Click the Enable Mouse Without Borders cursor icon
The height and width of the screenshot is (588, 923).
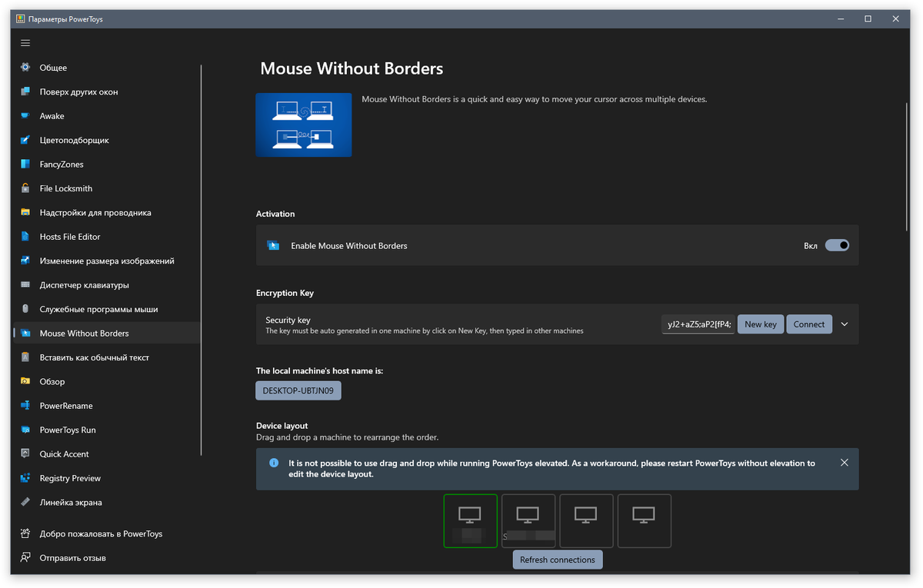[x=273, y=246]
